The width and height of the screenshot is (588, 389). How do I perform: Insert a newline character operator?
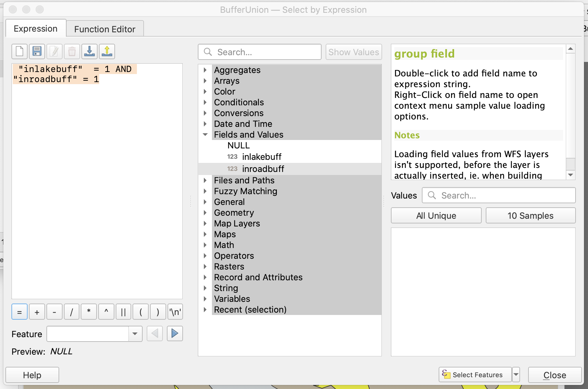[175, 312]
